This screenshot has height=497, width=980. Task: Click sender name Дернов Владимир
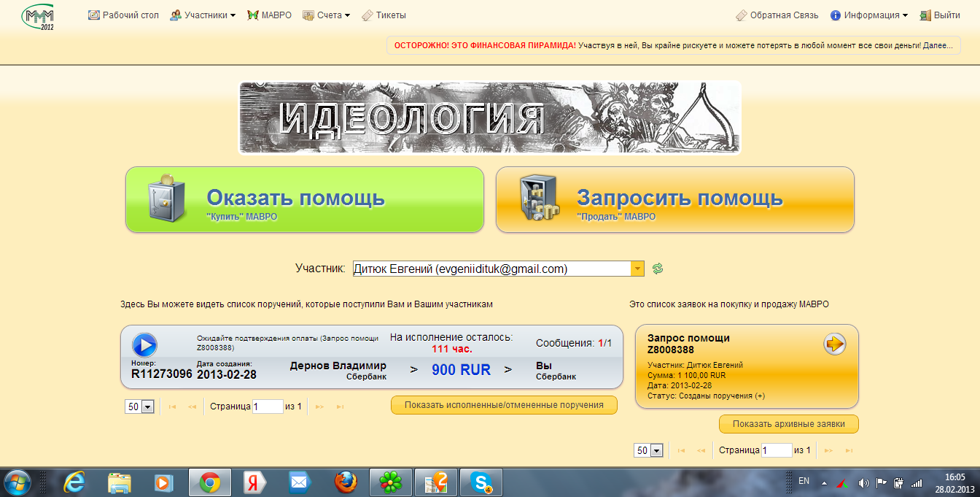[x=338, y=366]
